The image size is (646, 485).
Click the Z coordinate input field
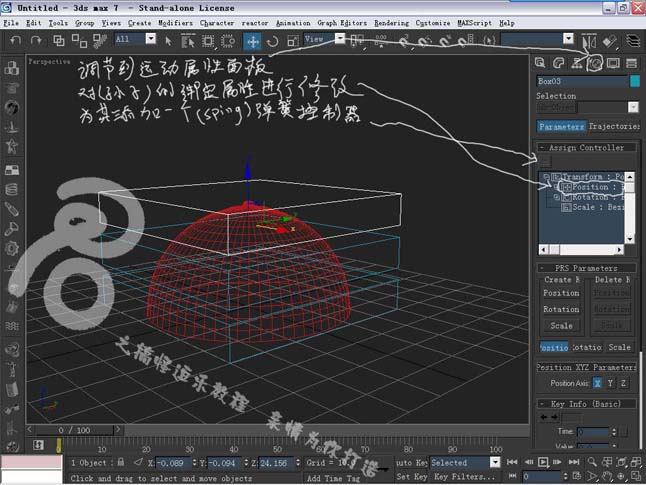click(x=276, y=463)
